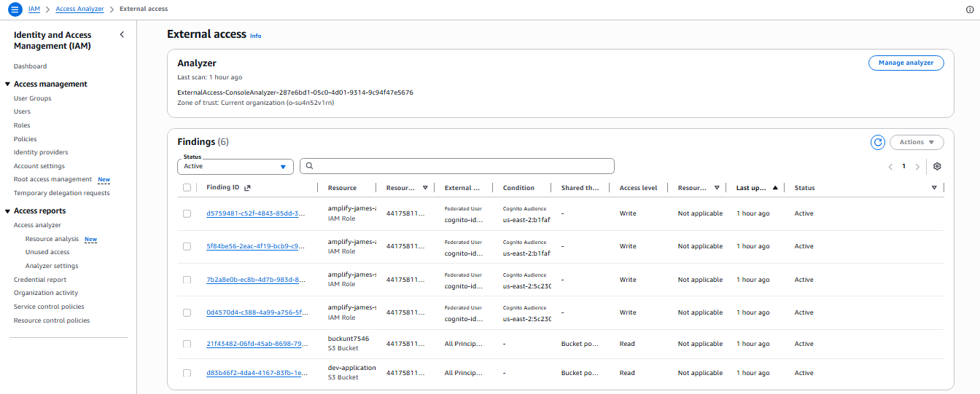Screen dimensions: 980x394
Task: Open User Groups in the sidebar
Action: [32, 98]
